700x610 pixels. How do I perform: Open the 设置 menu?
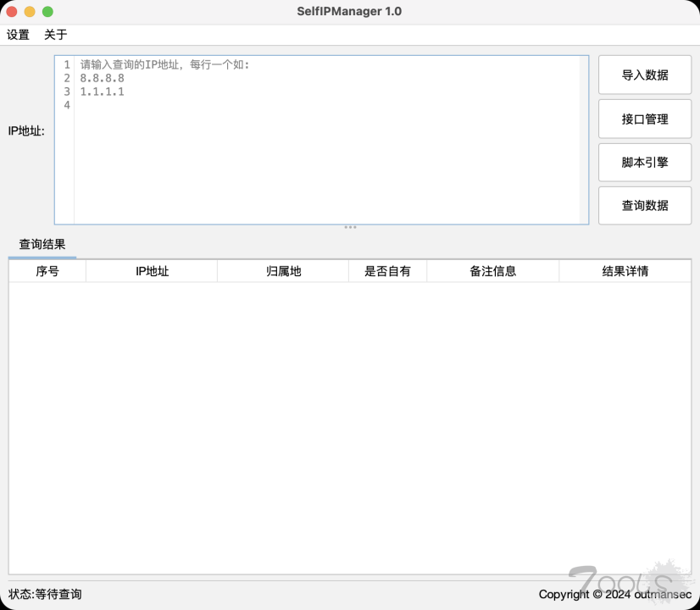[x=17, y=35]
